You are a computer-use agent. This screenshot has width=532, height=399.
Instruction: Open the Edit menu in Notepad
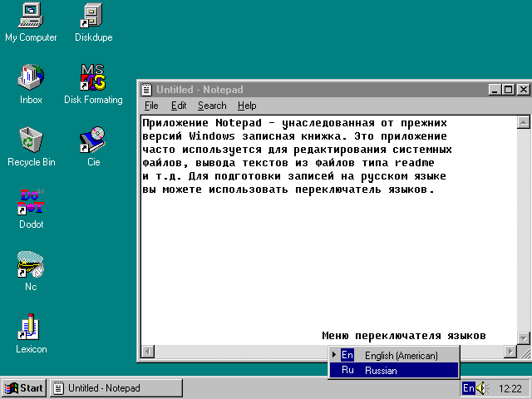click(179, 106)
